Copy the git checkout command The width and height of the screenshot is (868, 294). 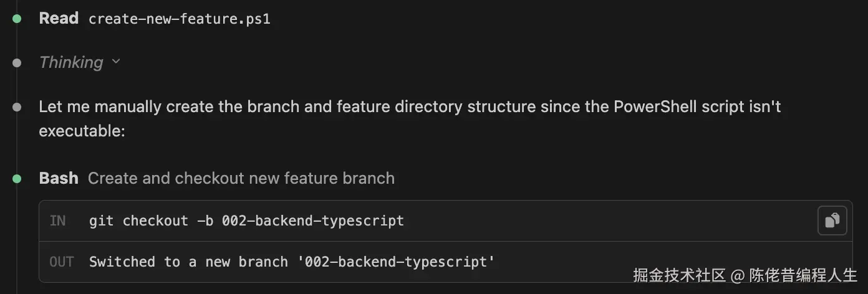[832, 220]
